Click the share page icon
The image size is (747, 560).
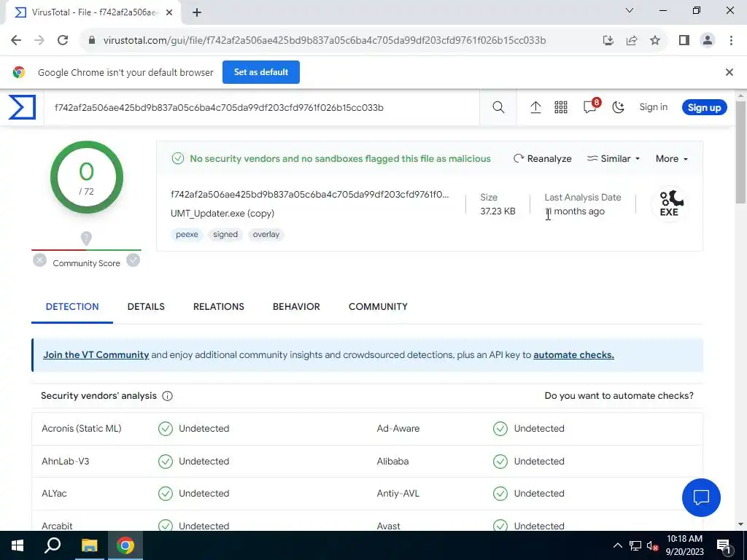pyautogui.click(x=632, y=40)
